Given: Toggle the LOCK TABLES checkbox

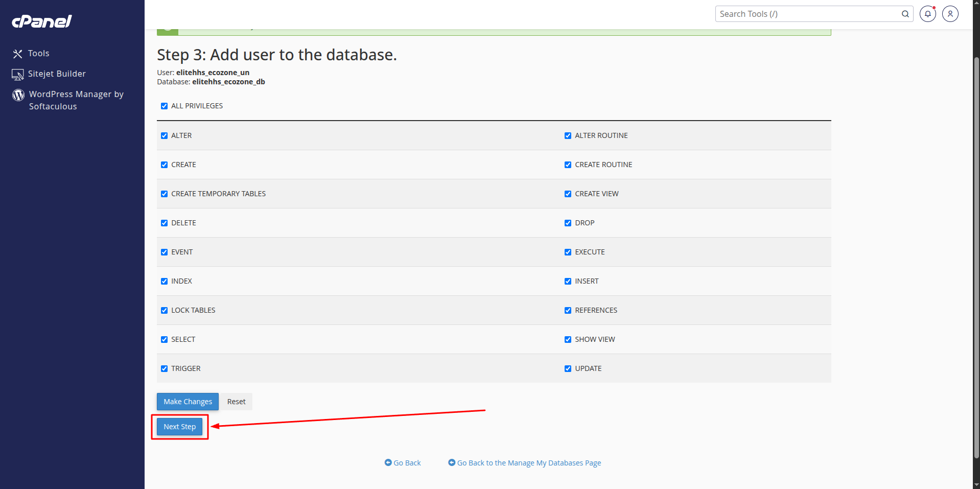Looking at the screenshot, I should pos(164,310).
